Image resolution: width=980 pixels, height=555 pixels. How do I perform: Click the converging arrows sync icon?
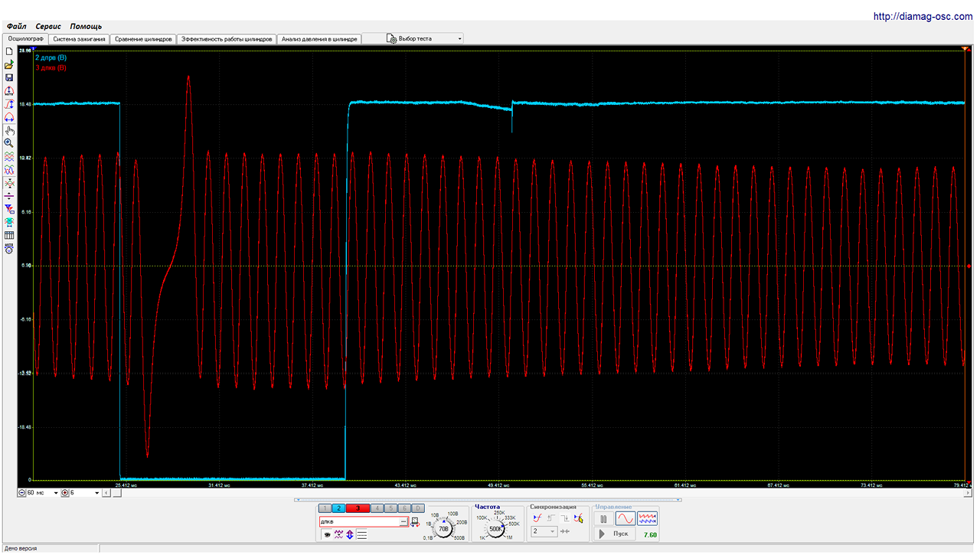(565, 531)
